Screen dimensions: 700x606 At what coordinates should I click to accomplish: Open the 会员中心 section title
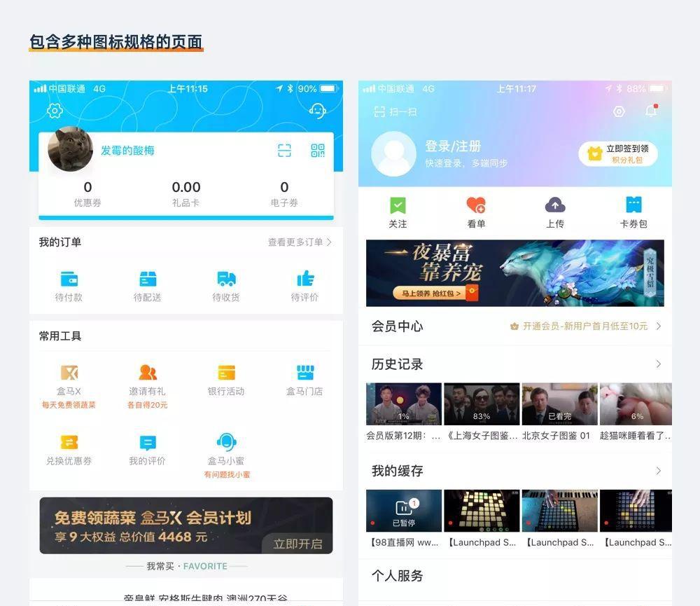(398, 326)
